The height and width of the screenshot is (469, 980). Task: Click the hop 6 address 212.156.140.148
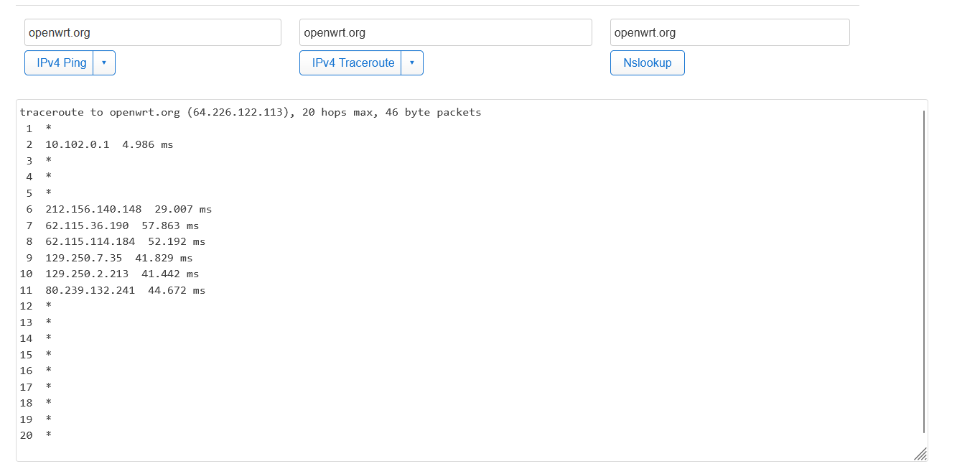coord(93,209)
